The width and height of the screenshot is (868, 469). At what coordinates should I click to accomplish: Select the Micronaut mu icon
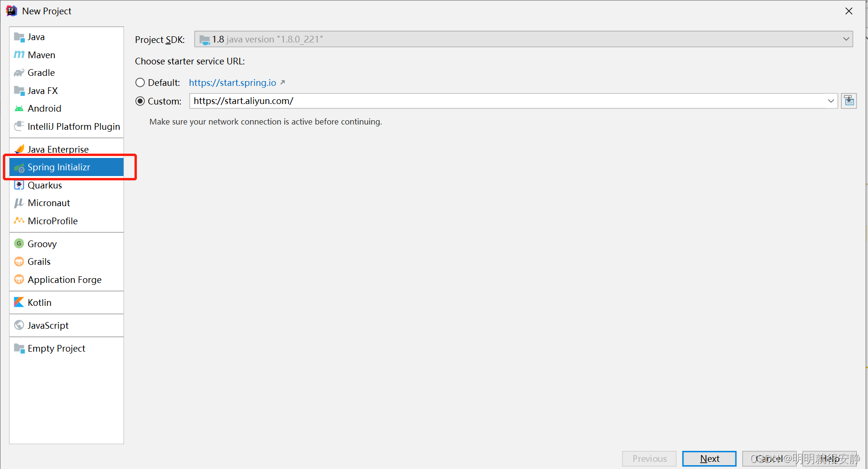tap(19, 203)
